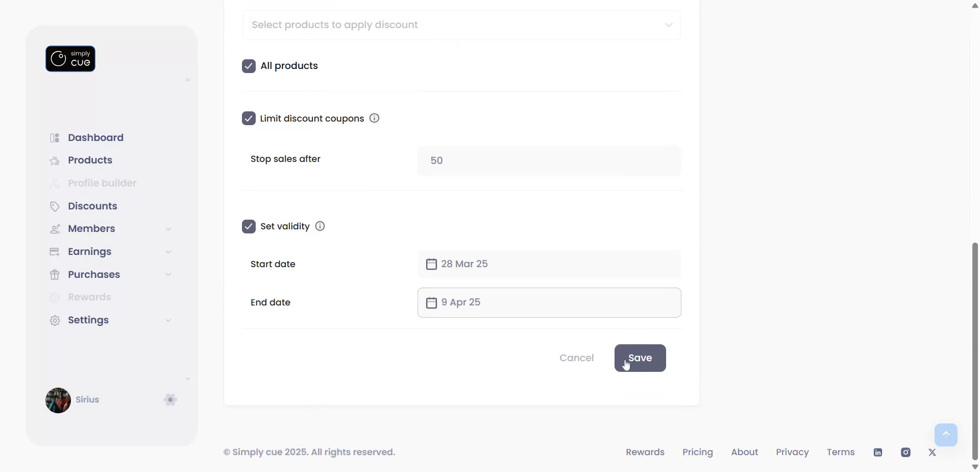Click the info icon next to Limit discount coupons
Screen dimensions: 980x472
click(374, 119)
